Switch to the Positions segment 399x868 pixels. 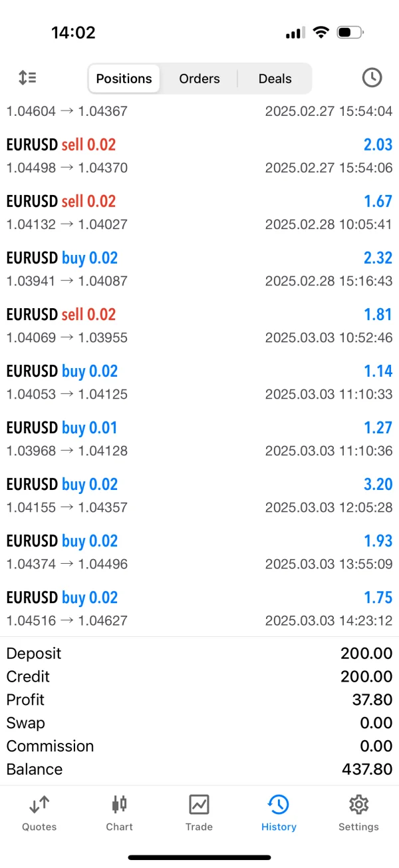coord(124,79)
